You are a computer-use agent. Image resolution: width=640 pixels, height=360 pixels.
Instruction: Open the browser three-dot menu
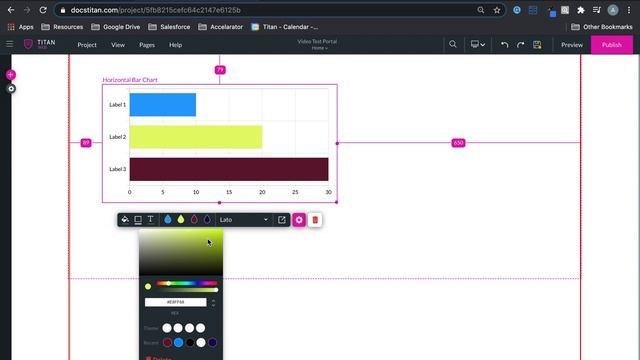coord(629,10)
